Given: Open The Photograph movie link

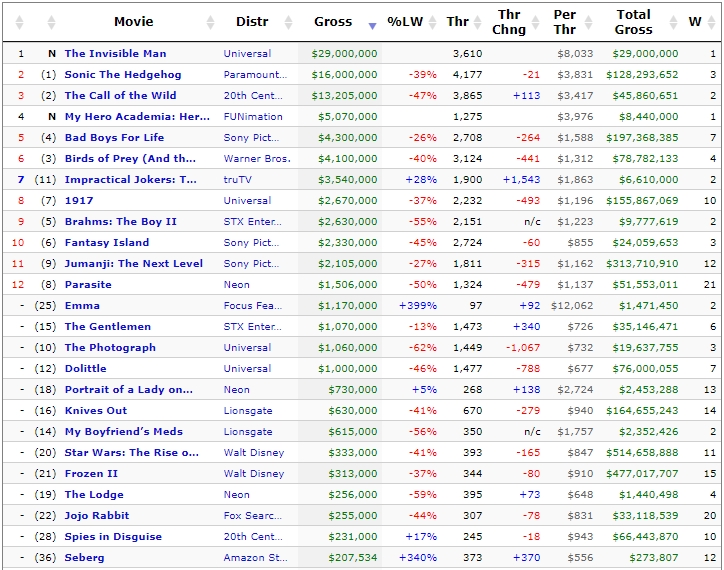Looking at the screenshot, I should (110, 348).
